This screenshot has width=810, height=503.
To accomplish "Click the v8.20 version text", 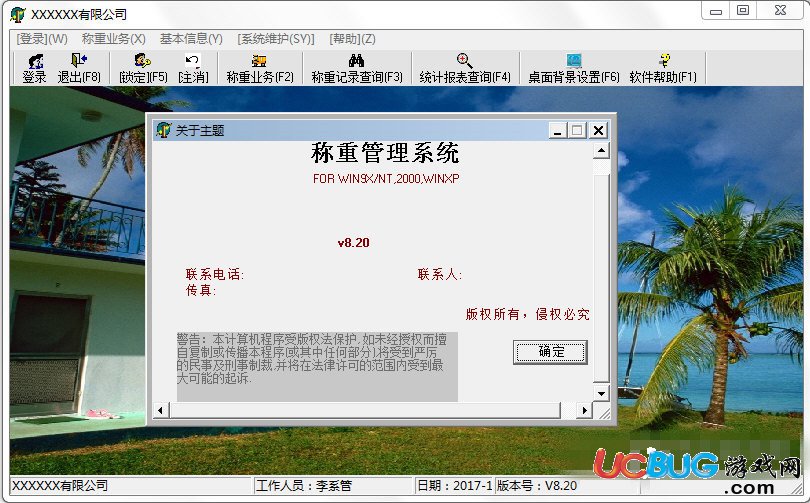I will click(354, 243).
